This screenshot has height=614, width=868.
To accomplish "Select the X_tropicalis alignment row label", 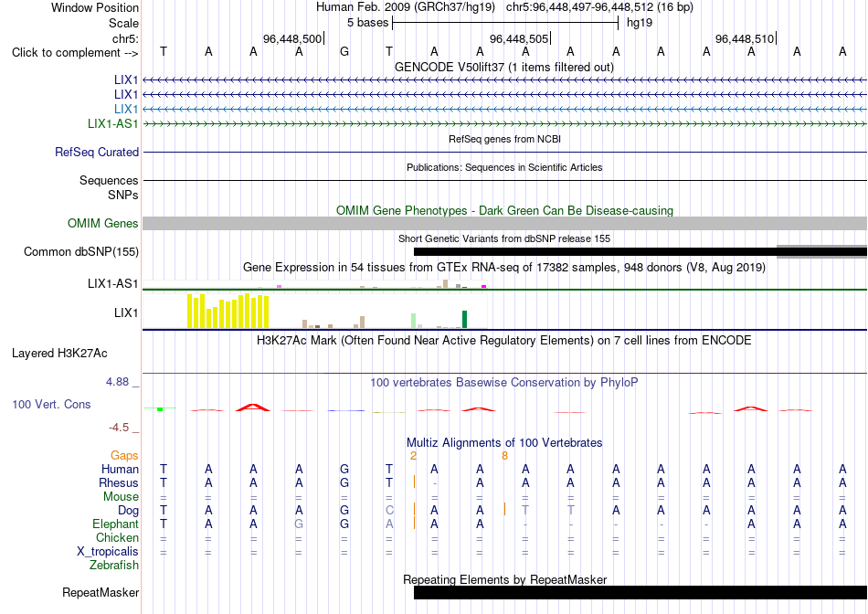I will 108,552.
